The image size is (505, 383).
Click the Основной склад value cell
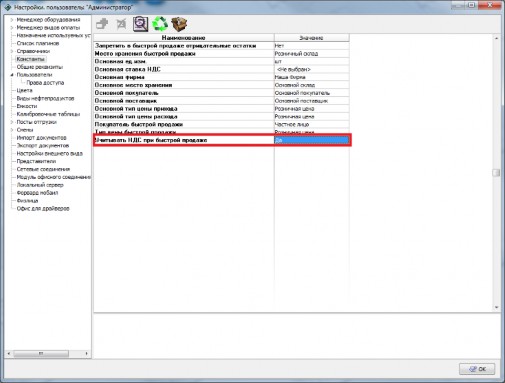tap(312, 85)
